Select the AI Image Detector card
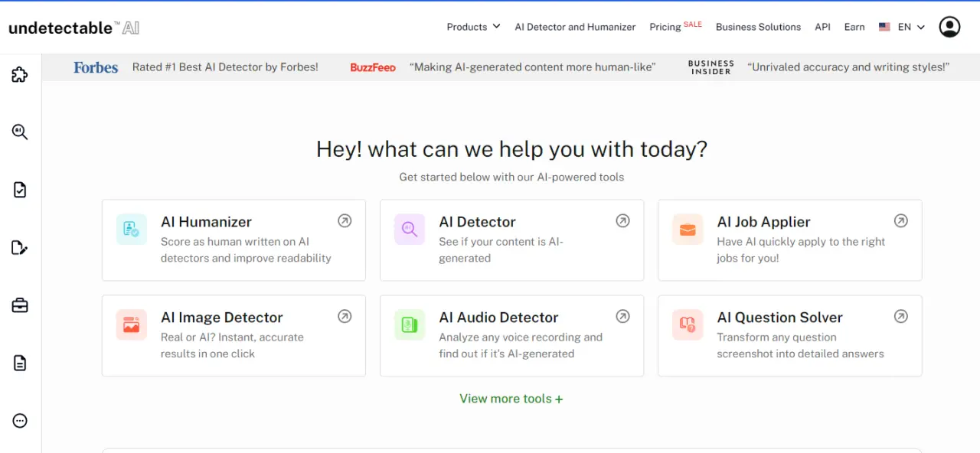The height and width of the screenshot is (453, 980). tap(234, 336)
